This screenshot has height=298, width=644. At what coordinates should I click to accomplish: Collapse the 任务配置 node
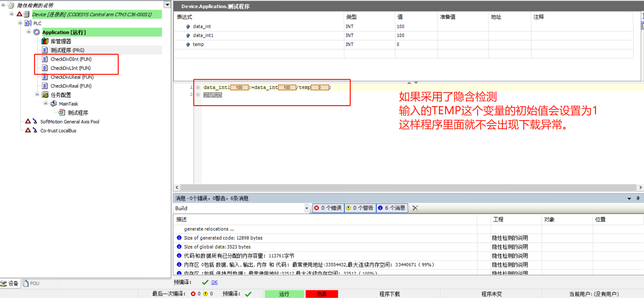[37, 94]
